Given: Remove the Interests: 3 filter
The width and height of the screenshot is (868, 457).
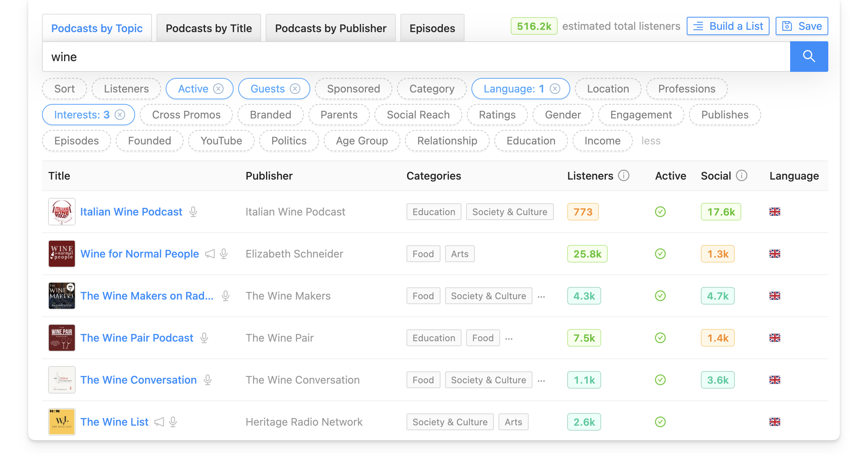Looking at the screenshot, I should [x=120, y=115].
